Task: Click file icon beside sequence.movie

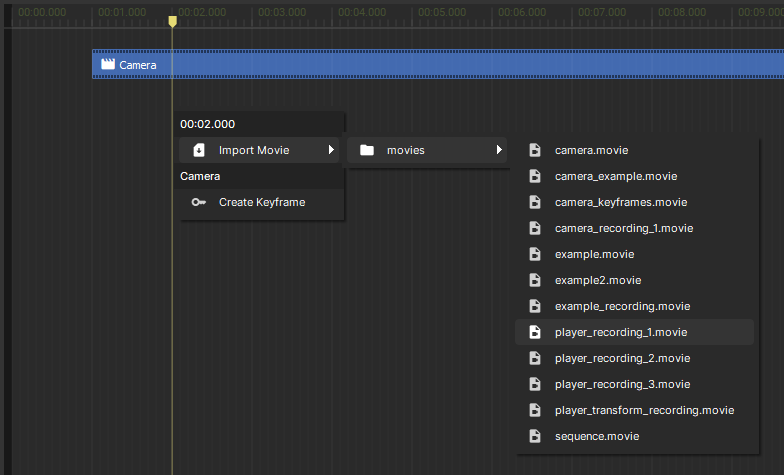Action: (x=534, y=436)
